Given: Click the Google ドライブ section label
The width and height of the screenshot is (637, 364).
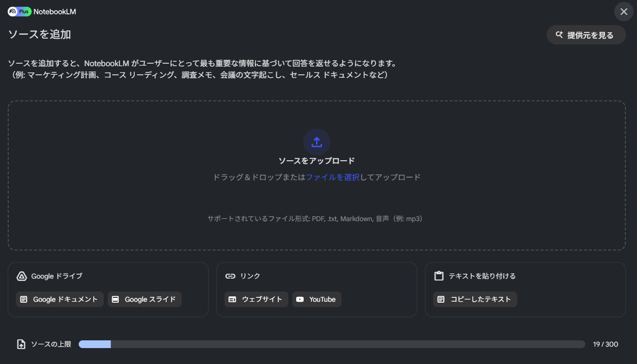Looking at the screenshot, I should click(x=57, y=276).
